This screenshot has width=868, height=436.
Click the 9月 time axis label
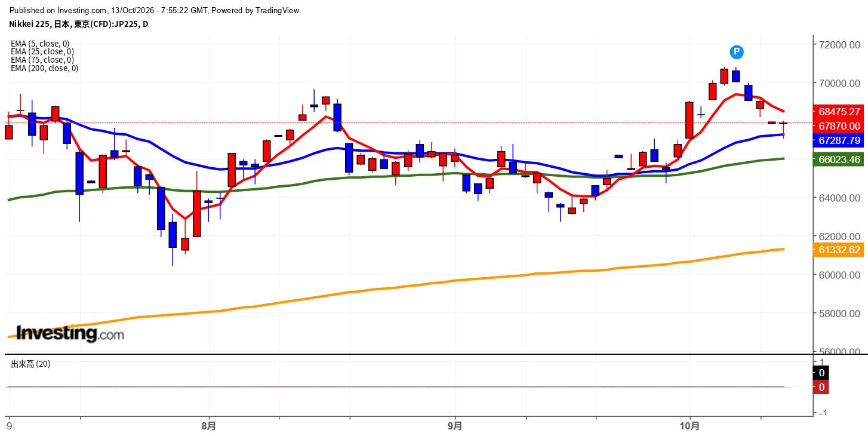coord(455,426)
